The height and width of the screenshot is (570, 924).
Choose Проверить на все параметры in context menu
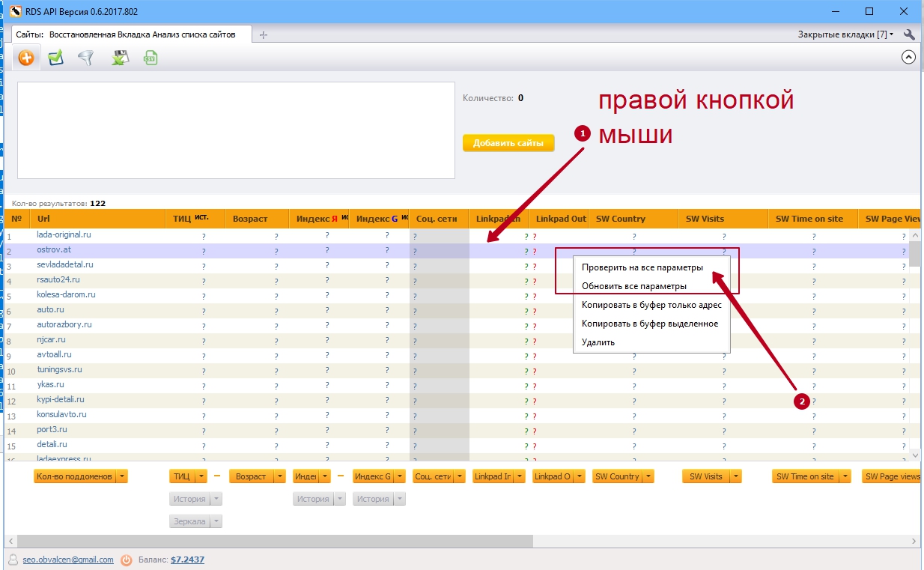coord(642,267)
